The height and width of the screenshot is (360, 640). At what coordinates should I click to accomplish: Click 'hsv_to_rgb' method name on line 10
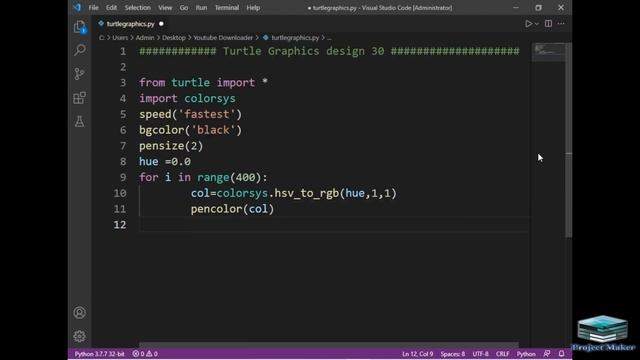[x=307, y=193]
